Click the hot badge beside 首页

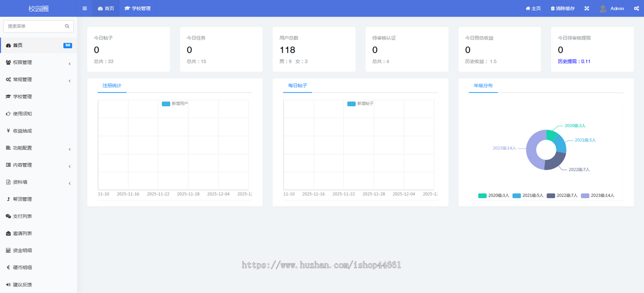pyautogui.click(x=68, y=46)
